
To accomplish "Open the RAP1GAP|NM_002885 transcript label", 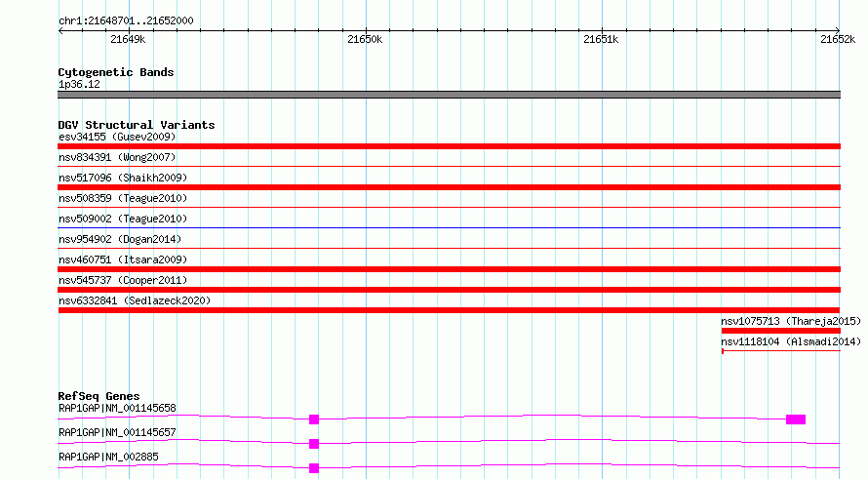I will coord(108,457).
